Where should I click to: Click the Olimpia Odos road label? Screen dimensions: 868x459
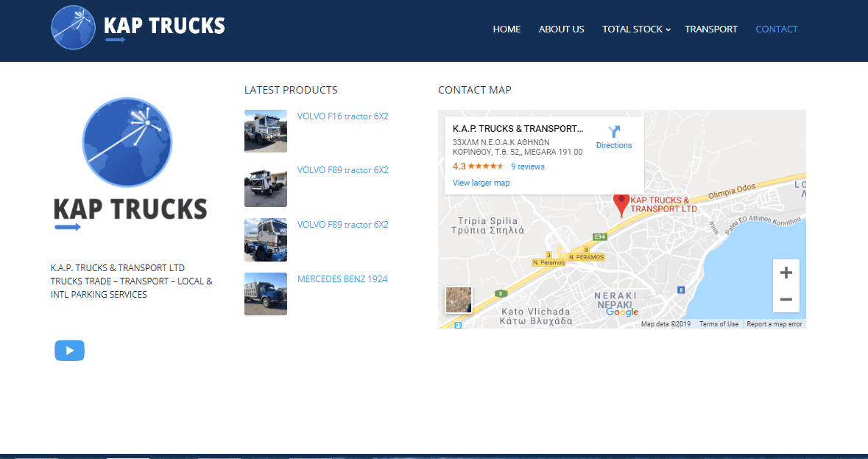(732, 192)
